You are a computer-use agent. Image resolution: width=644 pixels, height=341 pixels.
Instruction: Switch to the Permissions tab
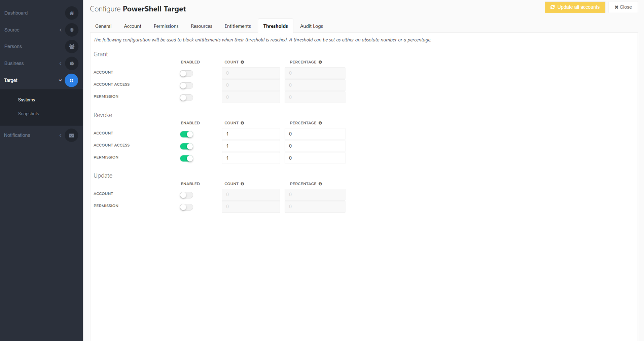coord(166,26)
